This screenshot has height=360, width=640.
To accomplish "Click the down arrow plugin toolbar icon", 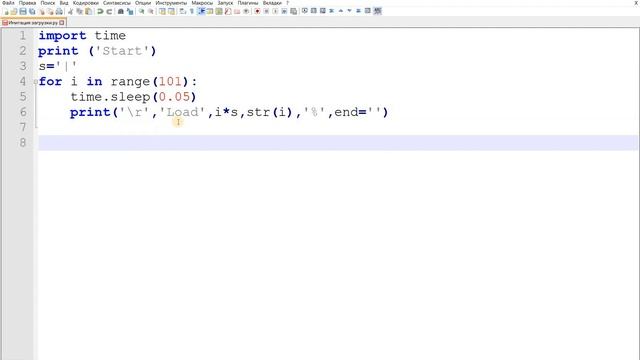I will 349,11.
